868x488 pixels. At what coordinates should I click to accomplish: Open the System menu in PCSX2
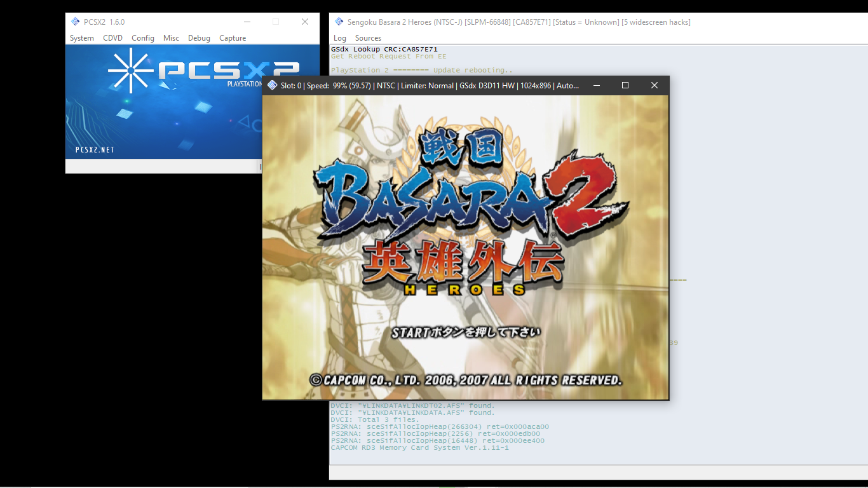click(x=81, y=38)
